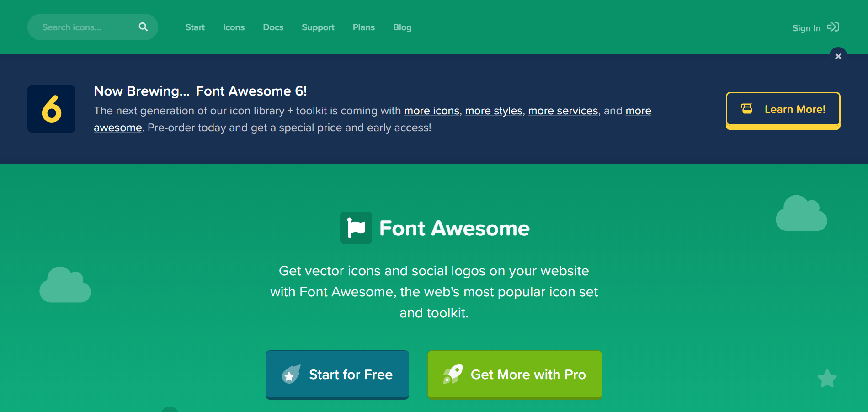Dismiss the Font Awesome 6 banner
This screenshot has height=412, width=868.
tap(838, 56)
